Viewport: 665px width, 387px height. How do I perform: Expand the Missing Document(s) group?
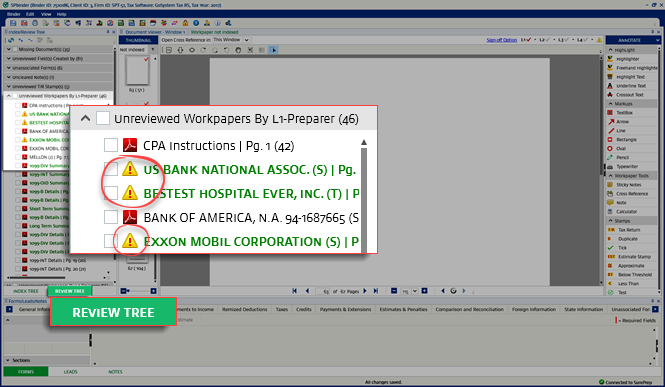[9, 49]
